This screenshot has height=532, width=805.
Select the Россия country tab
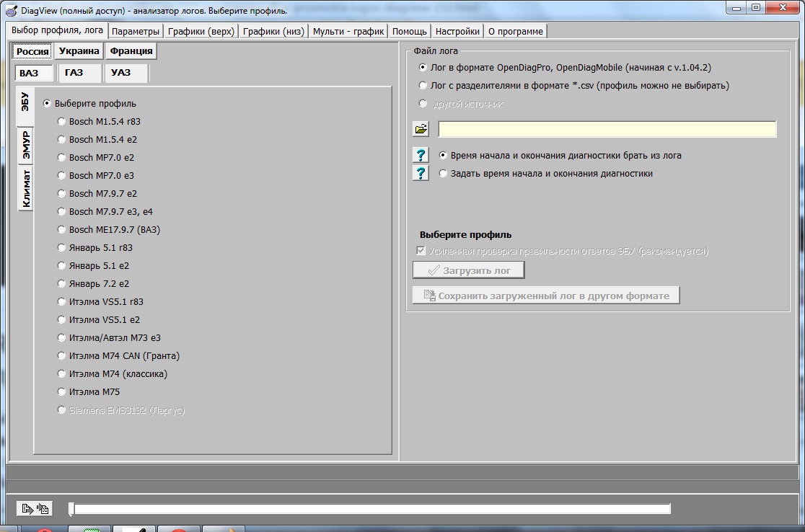click(x=32, y=51)
